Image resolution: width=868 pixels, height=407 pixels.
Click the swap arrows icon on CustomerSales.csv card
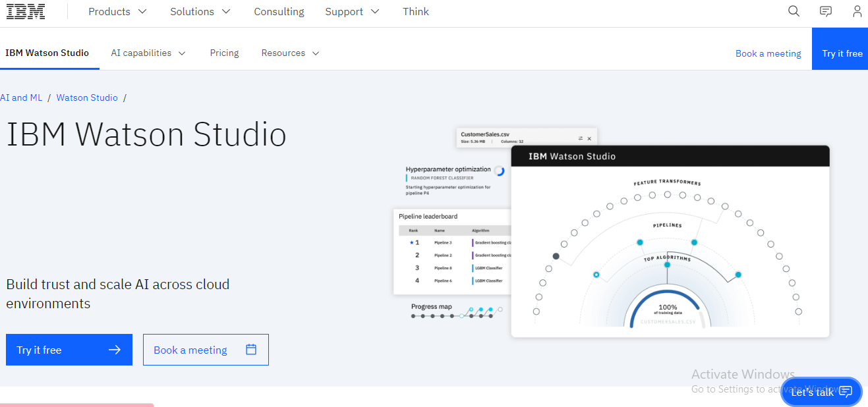(x=581, y=138)
